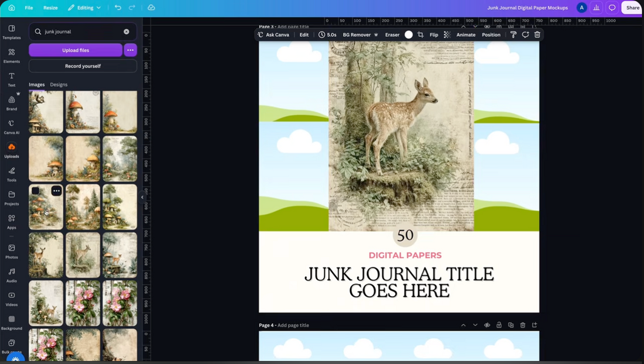644x364 pixels.
Task: Open the Text panel
Action: click(x=12, y=79)
